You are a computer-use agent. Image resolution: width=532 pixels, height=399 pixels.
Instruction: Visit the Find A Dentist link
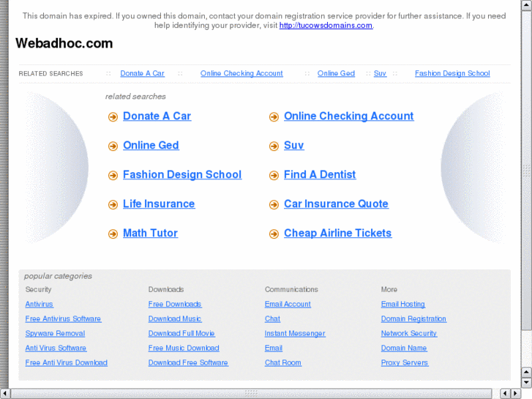click(320, 174)
